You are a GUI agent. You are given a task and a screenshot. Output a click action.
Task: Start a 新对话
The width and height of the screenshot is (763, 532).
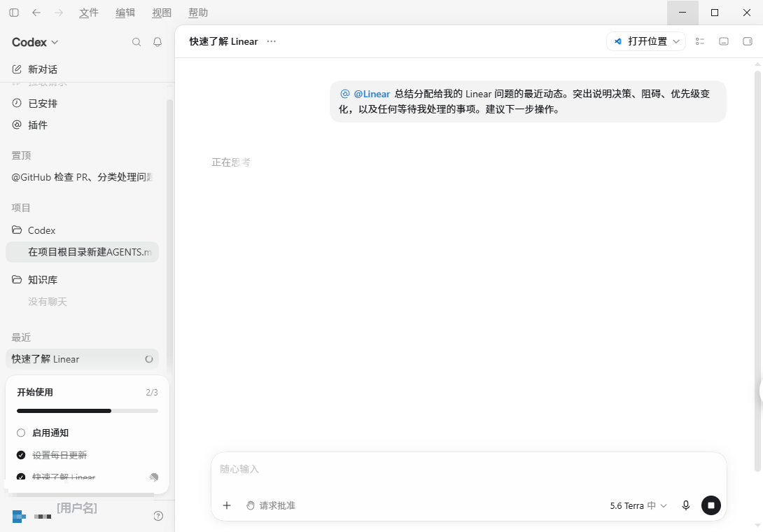[83, 69]
